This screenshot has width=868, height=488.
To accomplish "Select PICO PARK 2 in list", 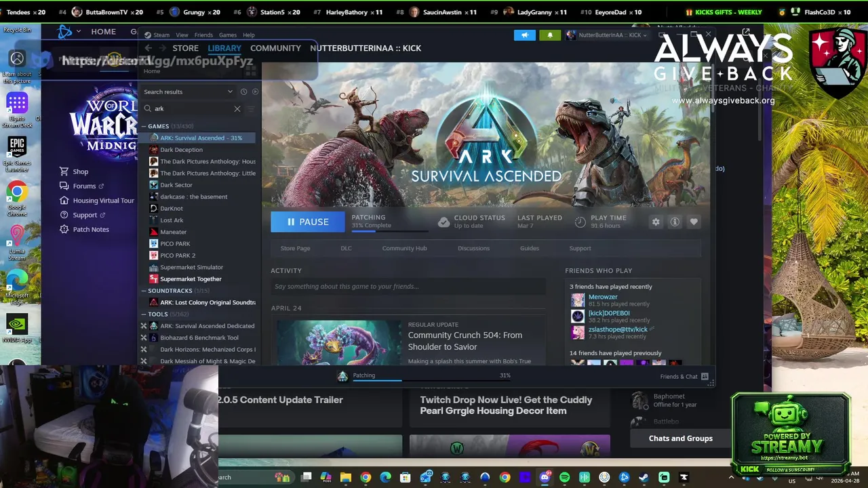I will point(178,256).
